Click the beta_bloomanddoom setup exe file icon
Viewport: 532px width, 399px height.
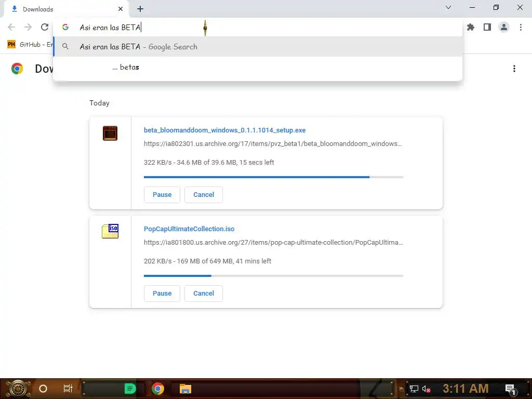(x=110, y=133)
